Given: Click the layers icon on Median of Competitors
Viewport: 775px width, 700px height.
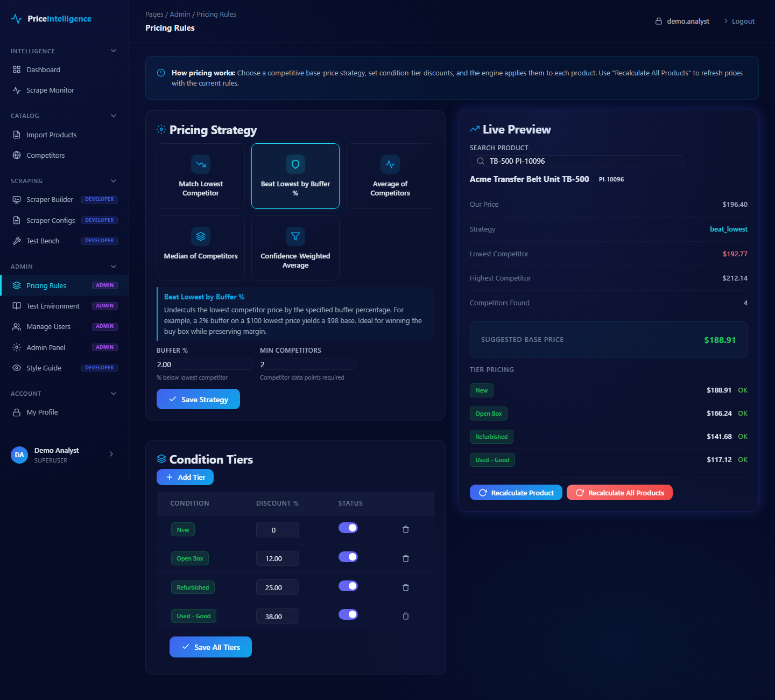Looking at the screenshot, I should (x=201, y=236).
